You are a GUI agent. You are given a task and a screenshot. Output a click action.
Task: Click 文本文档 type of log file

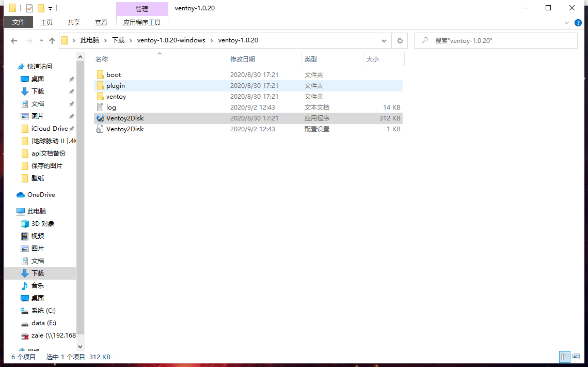coord(317,107)
